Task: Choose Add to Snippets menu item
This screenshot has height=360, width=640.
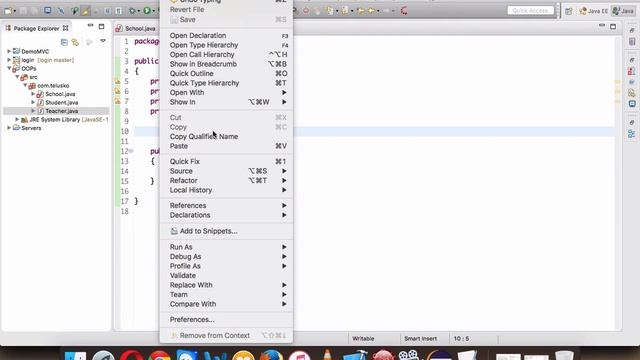Action: tap(226, 231)
